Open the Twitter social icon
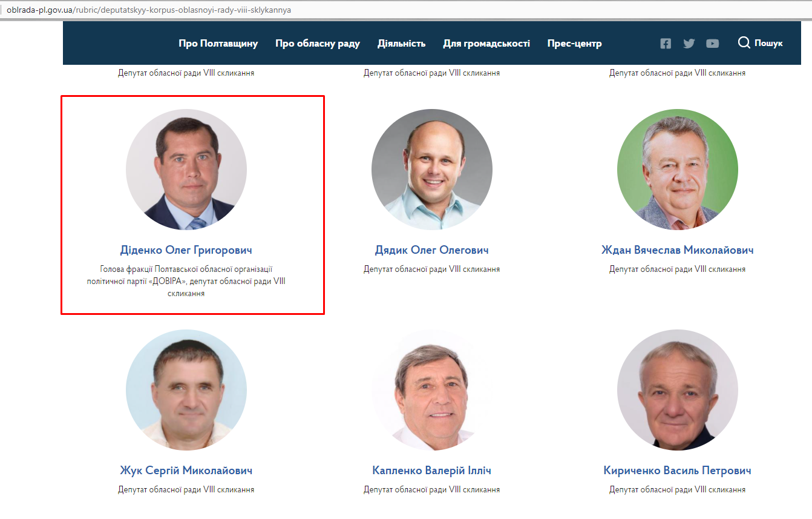 [x=689, y=44]
